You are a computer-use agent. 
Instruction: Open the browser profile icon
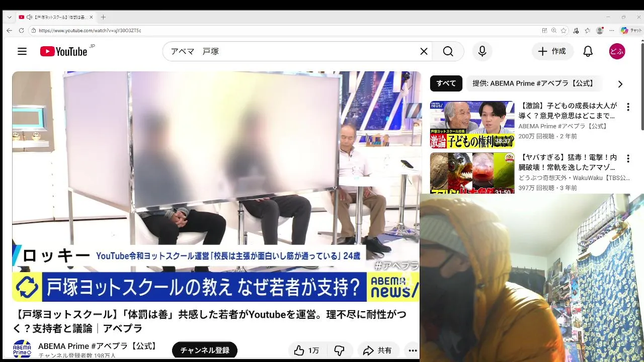[x=599, y=30]
